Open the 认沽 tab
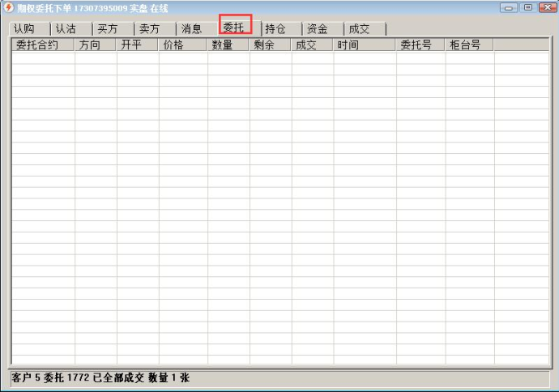 pyautogui.click(x=66, y=29)
